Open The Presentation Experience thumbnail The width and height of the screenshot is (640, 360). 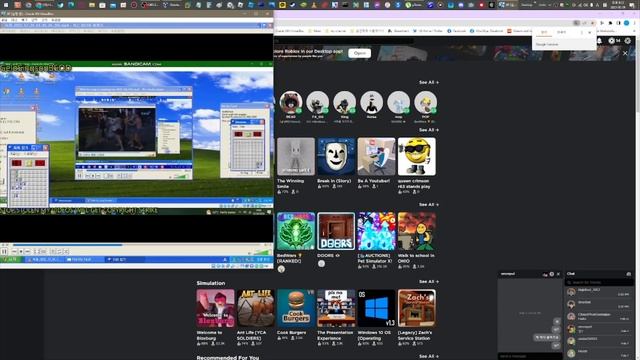(x=336, y=308)
